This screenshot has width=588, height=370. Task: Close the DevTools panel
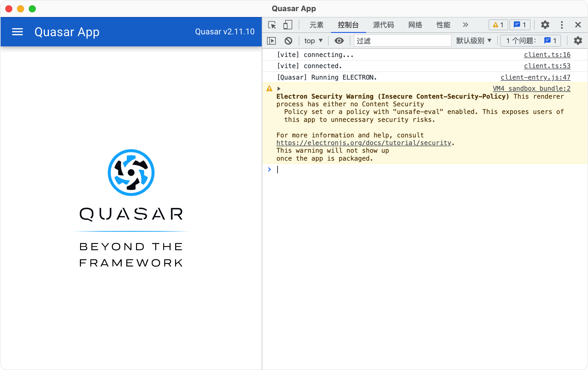click(578, 25)
